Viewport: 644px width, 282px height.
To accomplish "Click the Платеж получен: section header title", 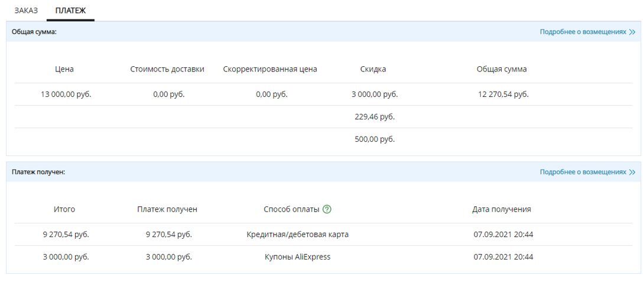I will click(x=38, y=172).
